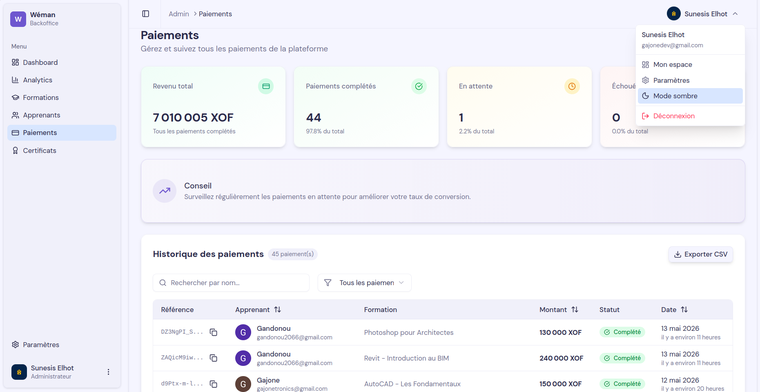Click the trending arrow icon in Conseil banner

[164, 191]
